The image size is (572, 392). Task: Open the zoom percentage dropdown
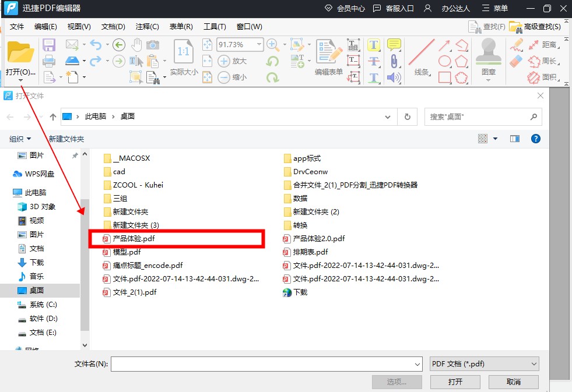click(x=258, y=45)
